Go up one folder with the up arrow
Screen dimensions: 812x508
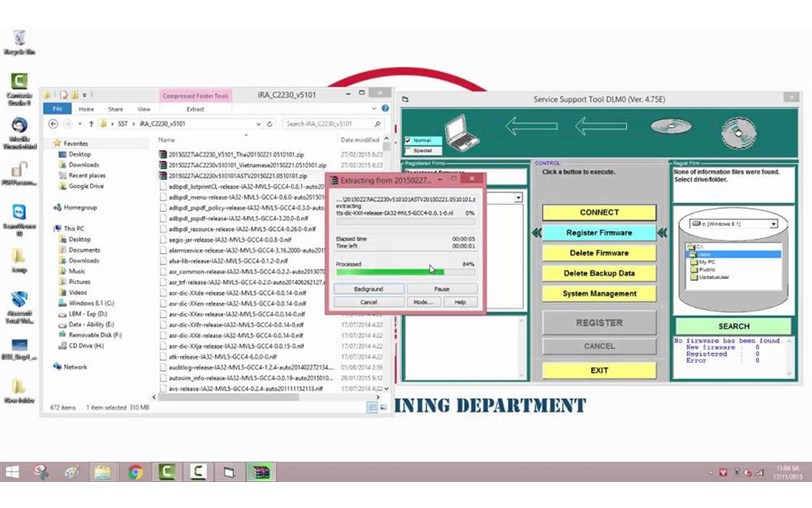[x=91, y=124]
